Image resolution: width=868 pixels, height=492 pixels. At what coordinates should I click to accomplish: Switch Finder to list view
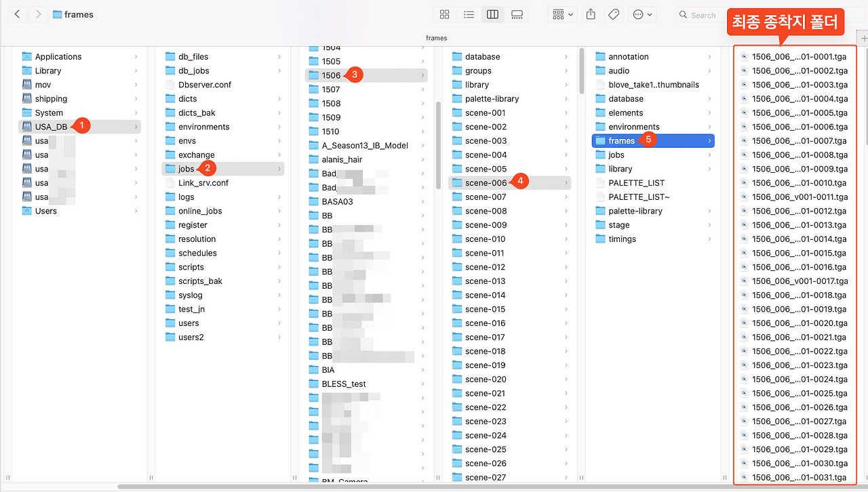469,14
